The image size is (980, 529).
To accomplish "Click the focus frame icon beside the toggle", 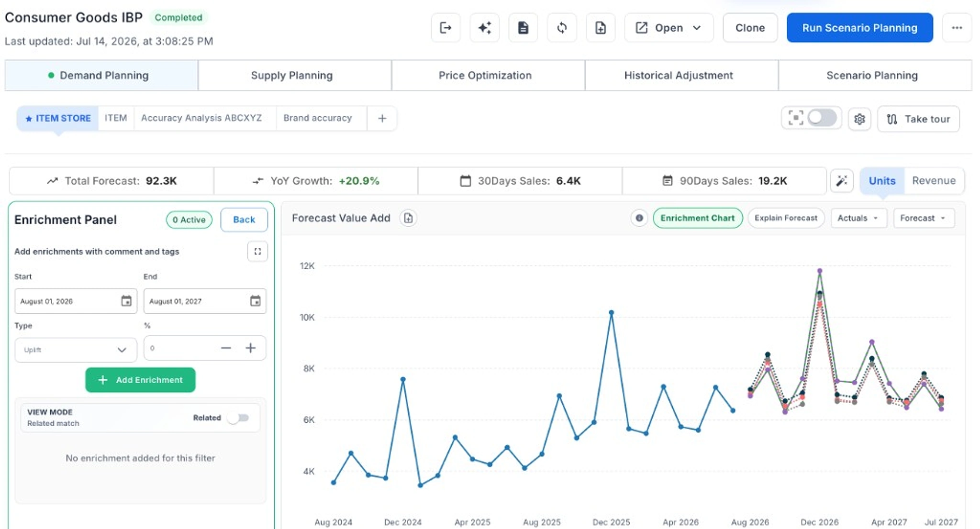I will click(795, 118).
